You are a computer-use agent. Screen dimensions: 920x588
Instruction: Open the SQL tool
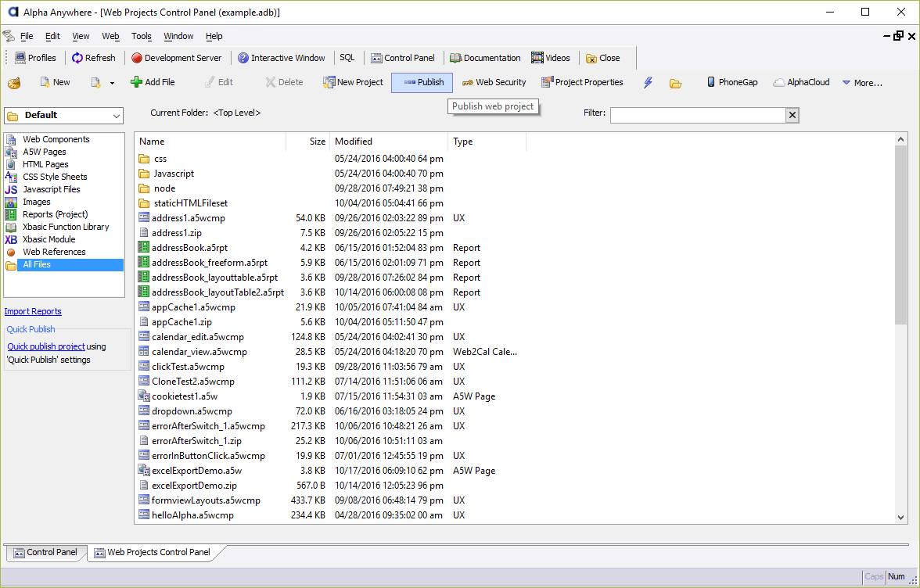click(x=347, y=57)
